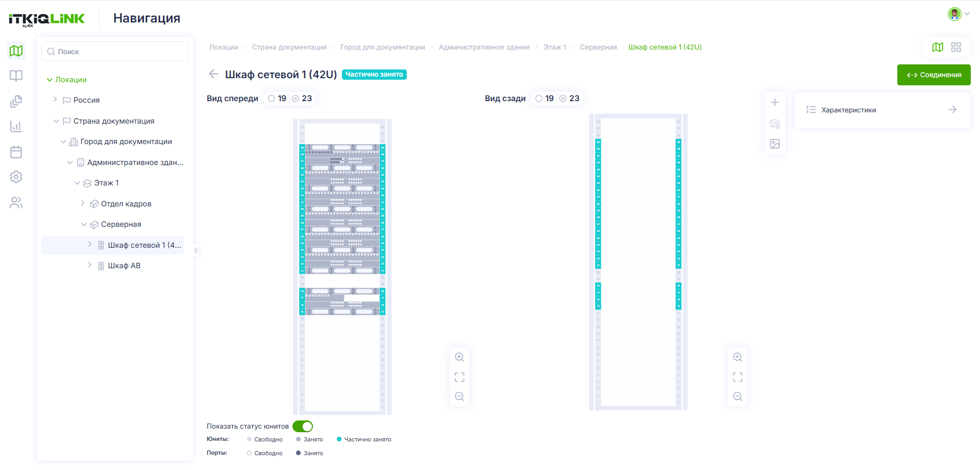Select the 23 radio for Вид сзади
The width and height of the screenshot is (980, 470).
coord(563,99)
